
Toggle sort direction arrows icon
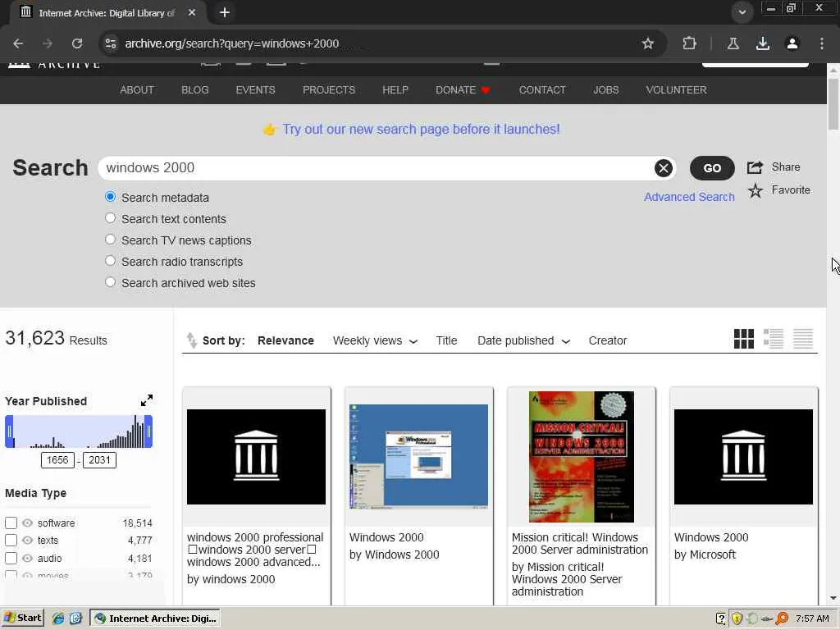(191, 340)
